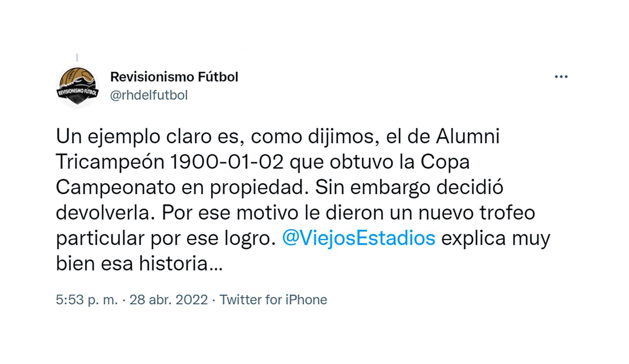Viewport: 629px width, 364px height.
Task: Click the words explica muy after the mention
Action: 495,238
